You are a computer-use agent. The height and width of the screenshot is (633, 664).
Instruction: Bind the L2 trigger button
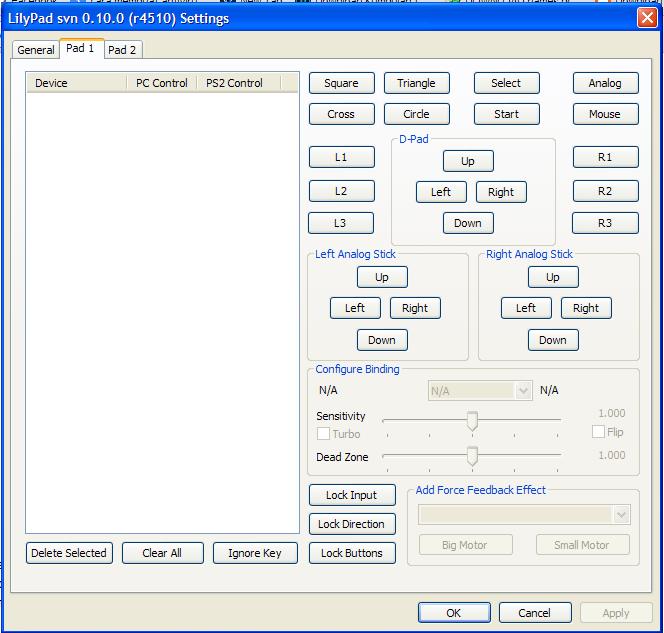pyautogui.click(x=341, y=191)
